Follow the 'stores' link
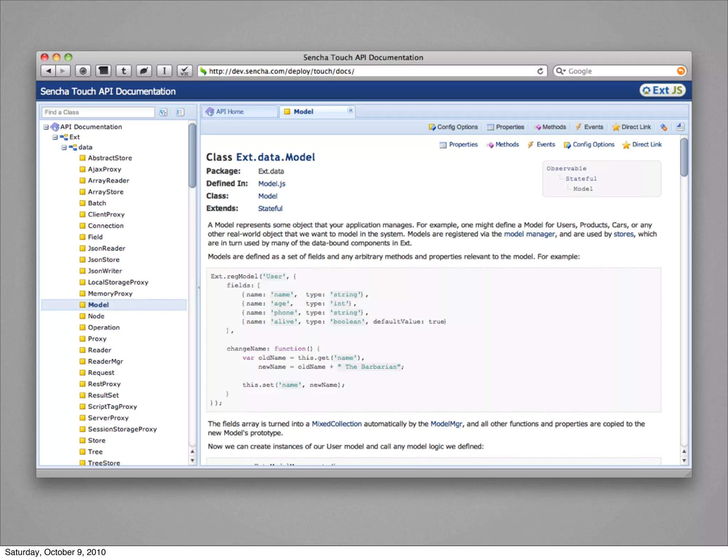Screen dimensions: 728x560 pyautogui.click(x=623, y=234)
